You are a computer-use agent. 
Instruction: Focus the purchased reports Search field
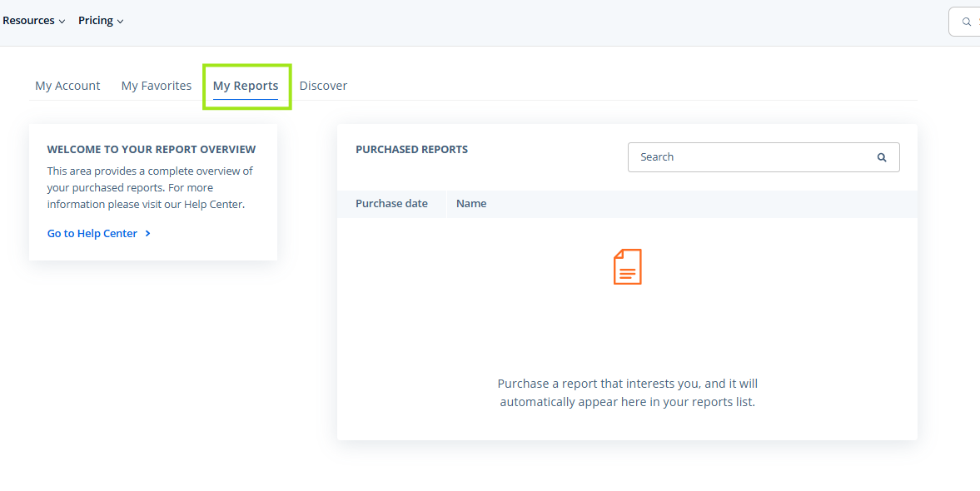[x=764, y=157]
